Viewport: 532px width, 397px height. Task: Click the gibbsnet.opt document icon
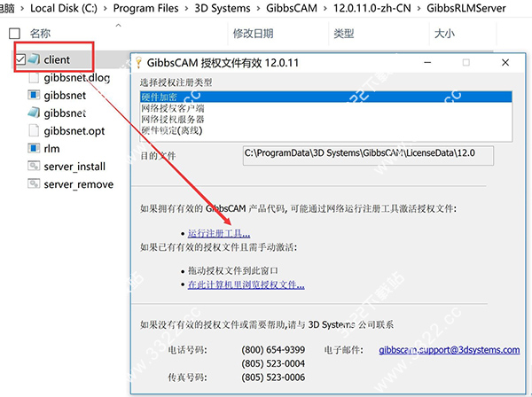[34, 130]
